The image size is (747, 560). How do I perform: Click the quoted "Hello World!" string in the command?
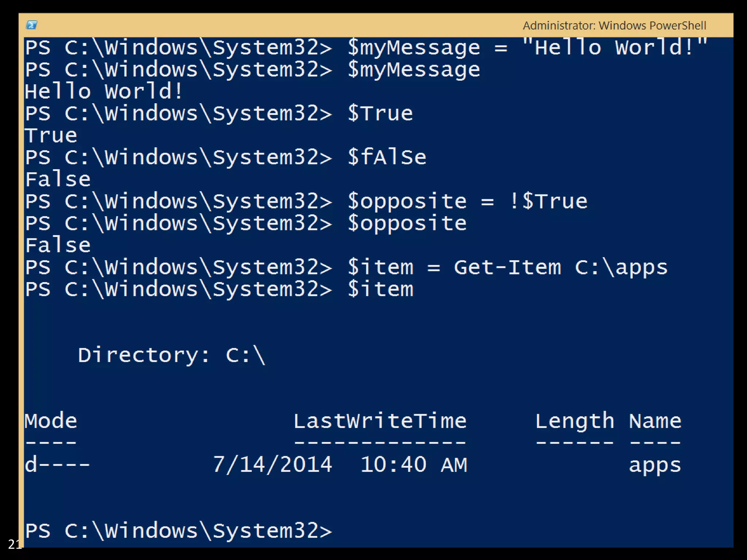(x=614, y=48)
